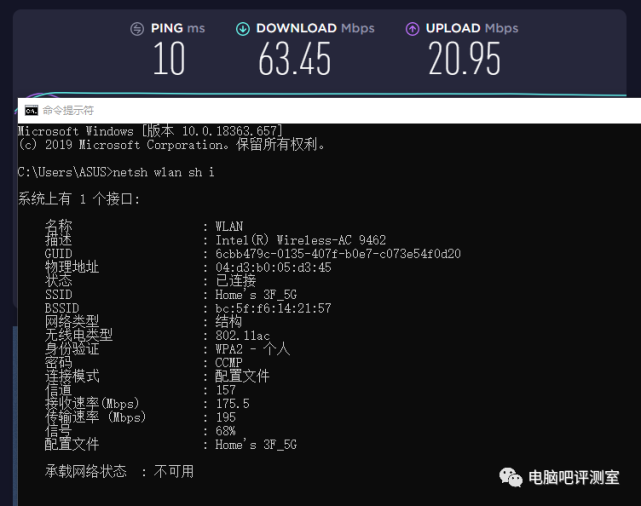The width and height of the screenshot is (641, 506).
Task: Click the WeChat logo icon
Action: point(511,477)
